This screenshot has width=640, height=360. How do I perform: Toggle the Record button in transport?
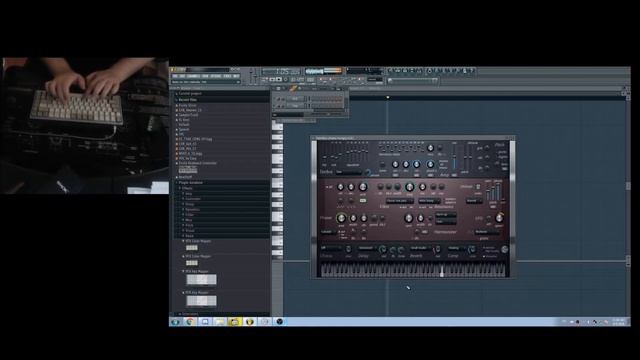286,80
